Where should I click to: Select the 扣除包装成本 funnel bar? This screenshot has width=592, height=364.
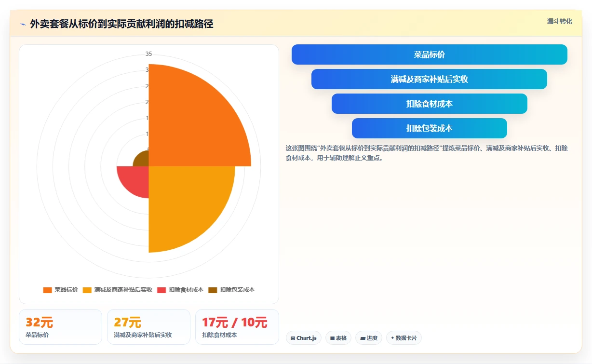[430, 128]
